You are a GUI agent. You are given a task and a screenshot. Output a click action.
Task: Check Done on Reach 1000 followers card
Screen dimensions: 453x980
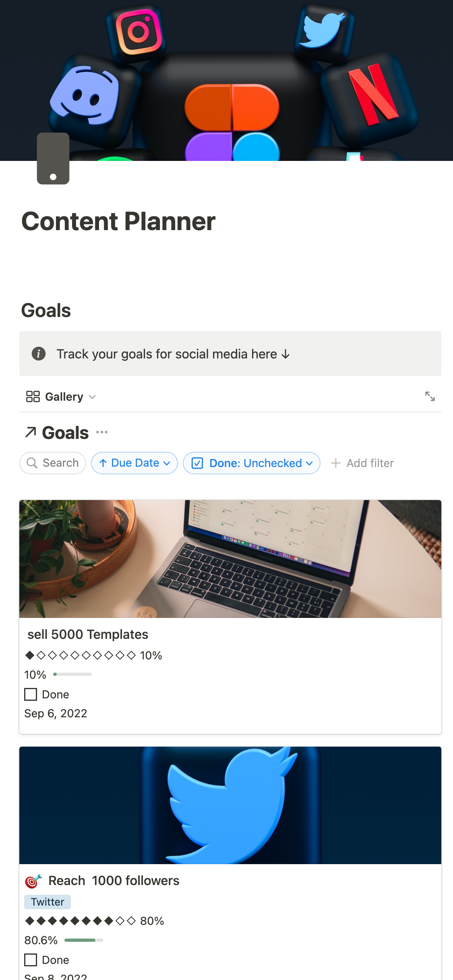tap(31, 960)
